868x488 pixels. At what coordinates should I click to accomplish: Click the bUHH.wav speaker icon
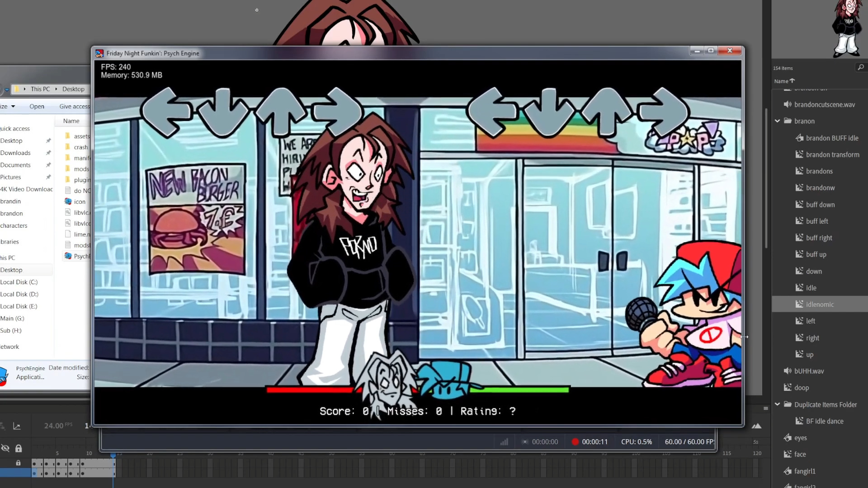pos(788,371)
